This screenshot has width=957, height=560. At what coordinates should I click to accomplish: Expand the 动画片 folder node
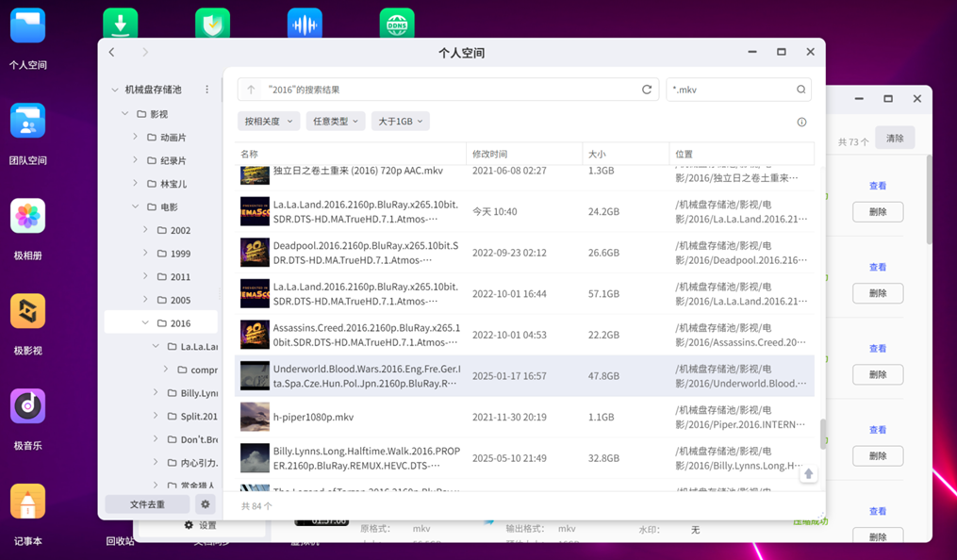pos(136,137)
